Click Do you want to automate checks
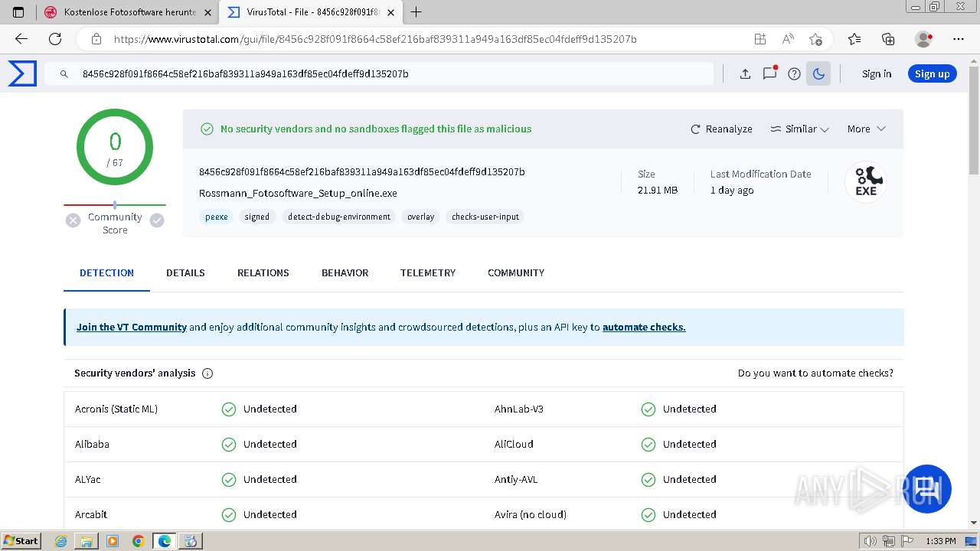This screenshot has width=980, height=551. [815, 373]
